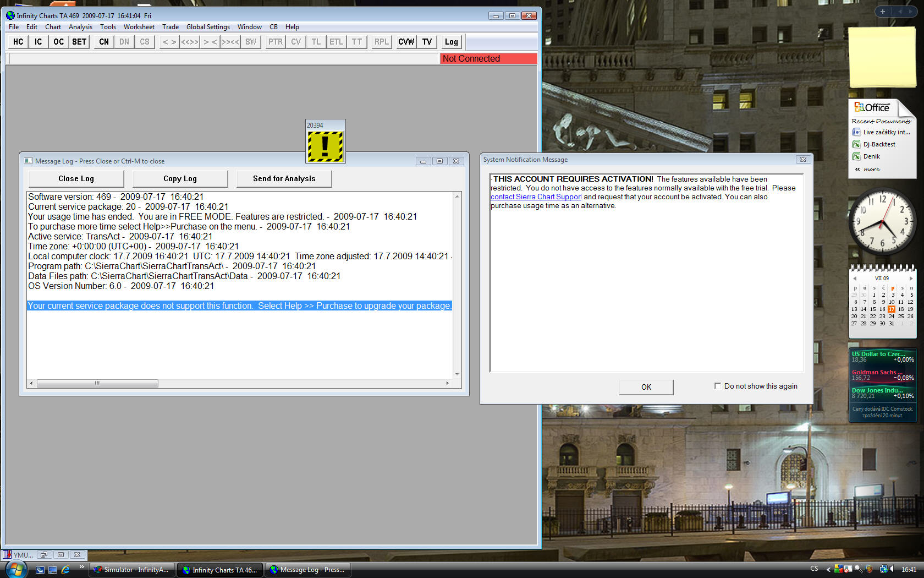Click the DN toolbar button

pyautogui.click(x=124, y=42)
